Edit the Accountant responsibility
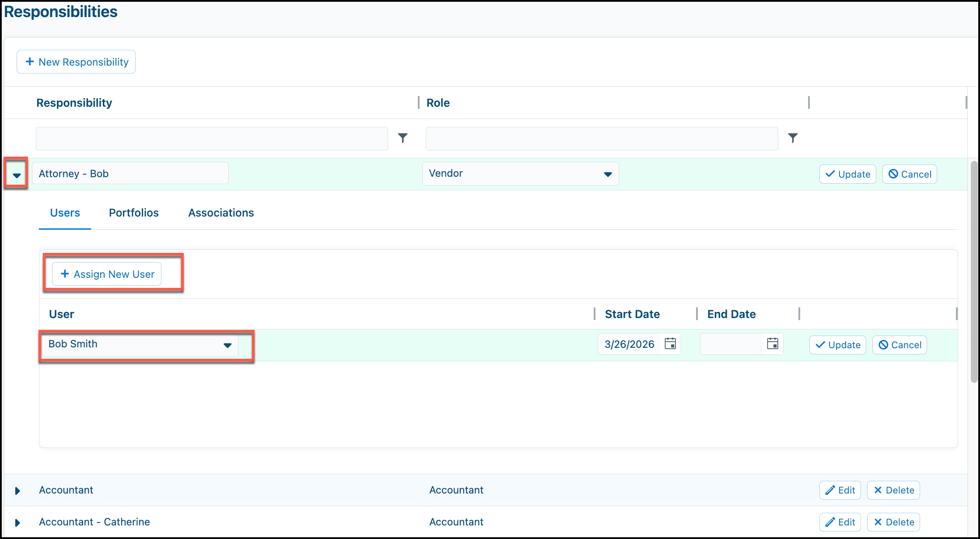This screenshot has height=539, width=980. pos(840,490)
